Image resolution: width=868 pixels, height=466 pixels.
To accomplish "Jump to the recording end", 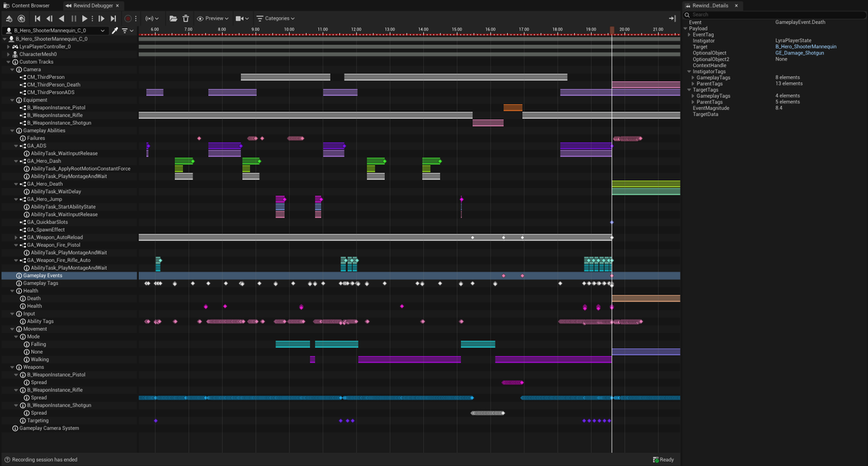I will coord(113,18).
